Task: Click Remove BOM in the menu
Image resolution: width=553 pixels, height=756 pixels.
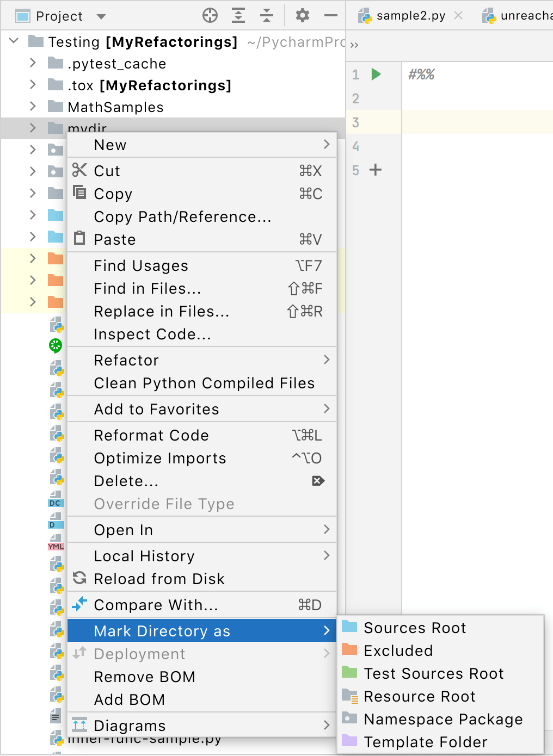Action: (144, 677)
